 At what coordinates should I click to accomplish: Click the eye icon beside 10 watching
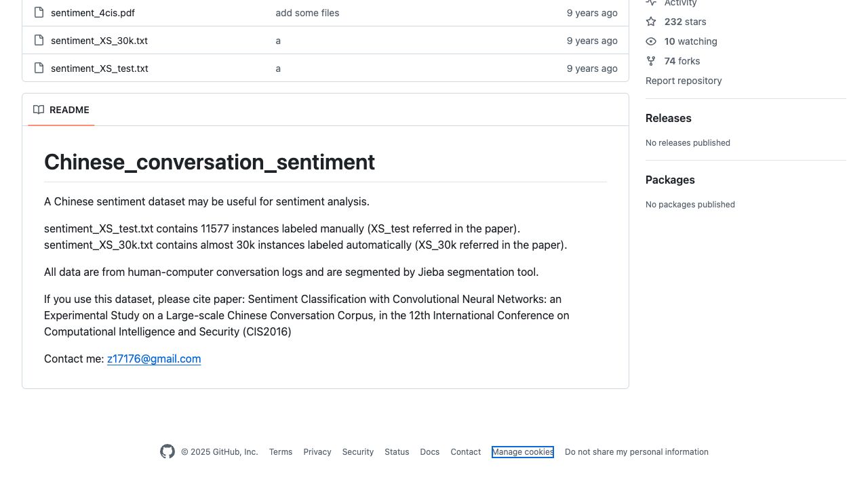(651, 41)
